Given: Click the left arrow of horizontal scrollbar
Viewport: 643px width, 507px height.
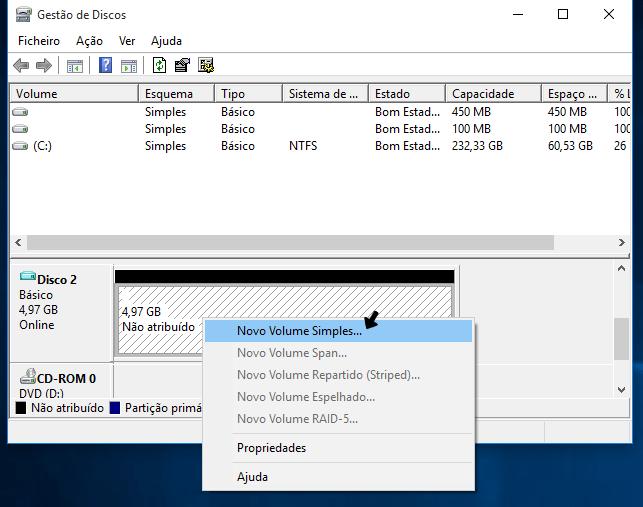Looking at the screenshot, I should pos(18,242).
